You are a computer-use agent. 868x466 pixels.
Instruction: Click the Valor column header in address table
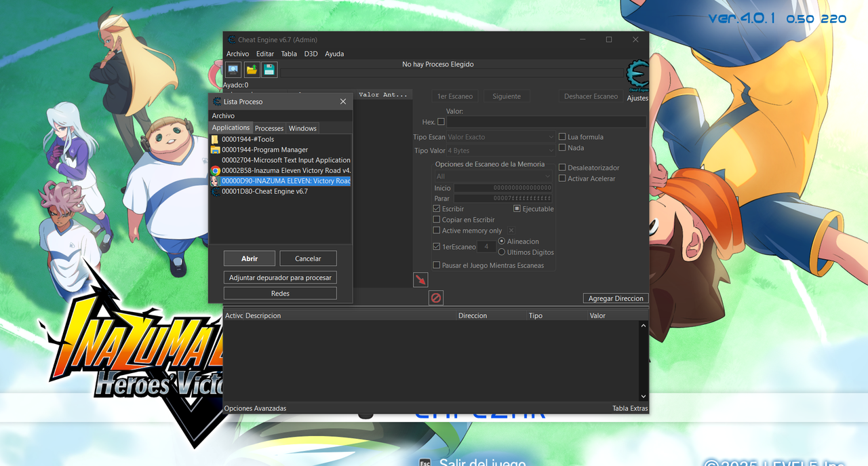(597, 315)
